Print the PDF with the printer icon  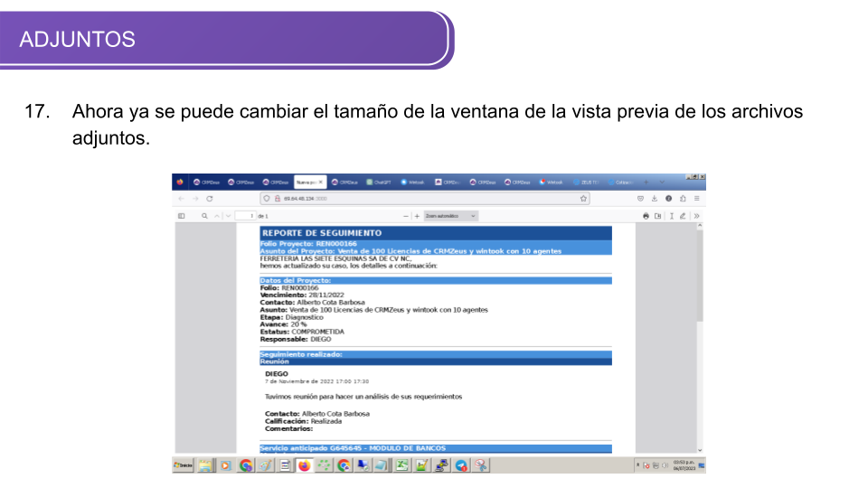coord(646,216)
